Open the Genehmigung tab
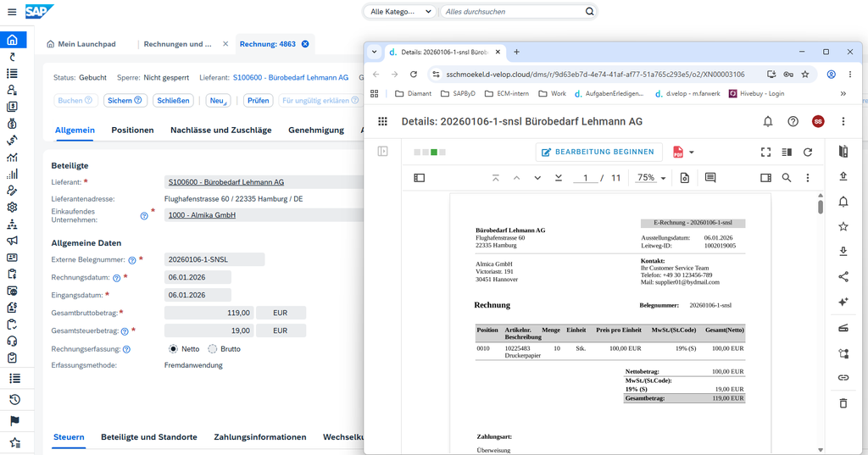868x455 pixels. [x=316, y=130]
